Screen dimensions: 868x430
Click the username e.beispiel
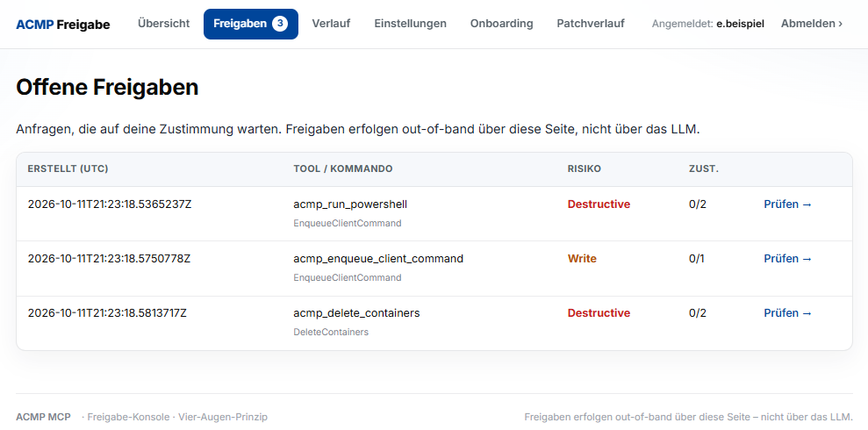[x=740, y=24]
